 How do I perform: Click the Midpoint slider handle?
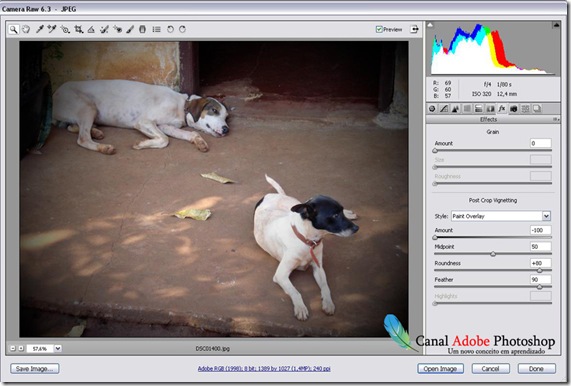(493, 254)
